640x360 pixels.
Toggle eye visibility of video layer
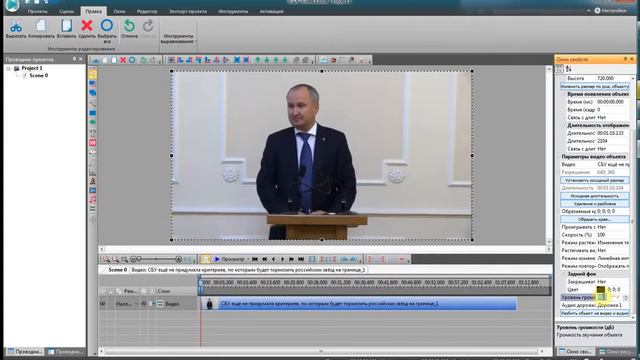coord(102,304)
